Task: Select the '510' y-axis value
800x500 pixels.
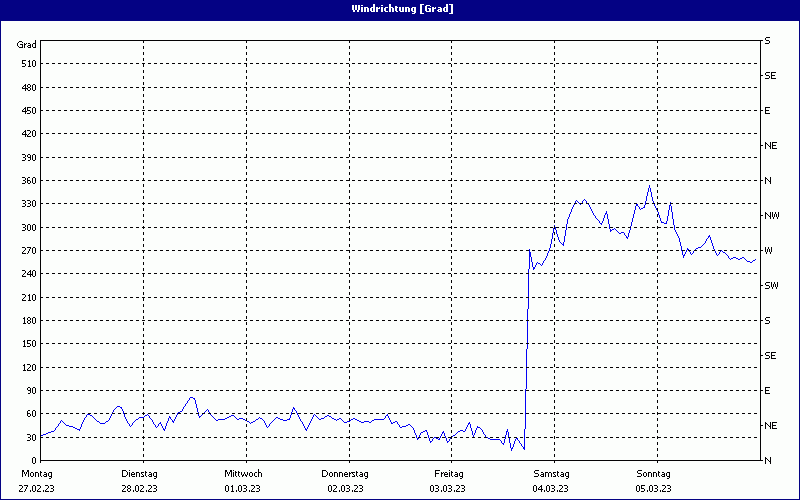Action: click(29, 64)
